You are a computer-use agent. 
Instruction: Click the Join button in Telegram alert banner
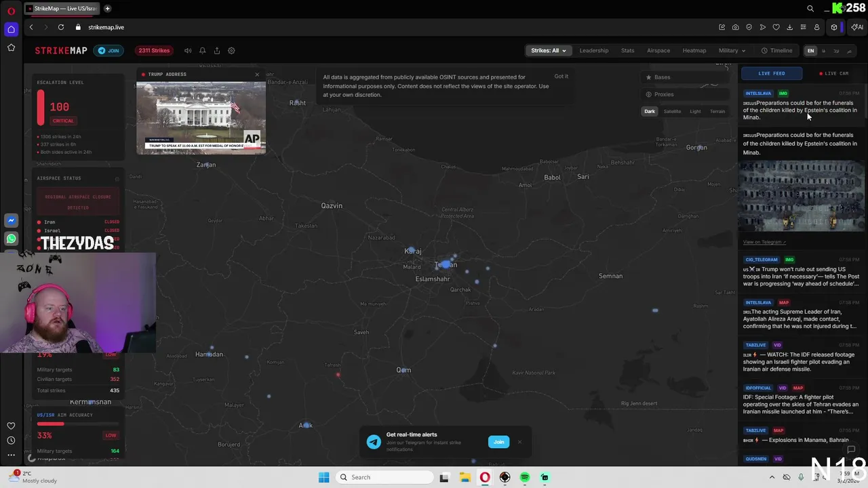498,442
